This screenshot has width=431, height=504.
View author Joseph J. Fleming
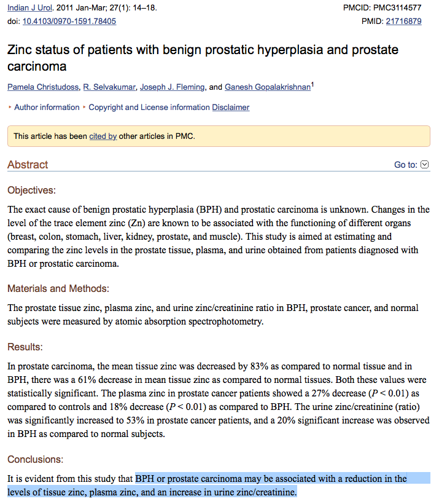coord(172,87)
